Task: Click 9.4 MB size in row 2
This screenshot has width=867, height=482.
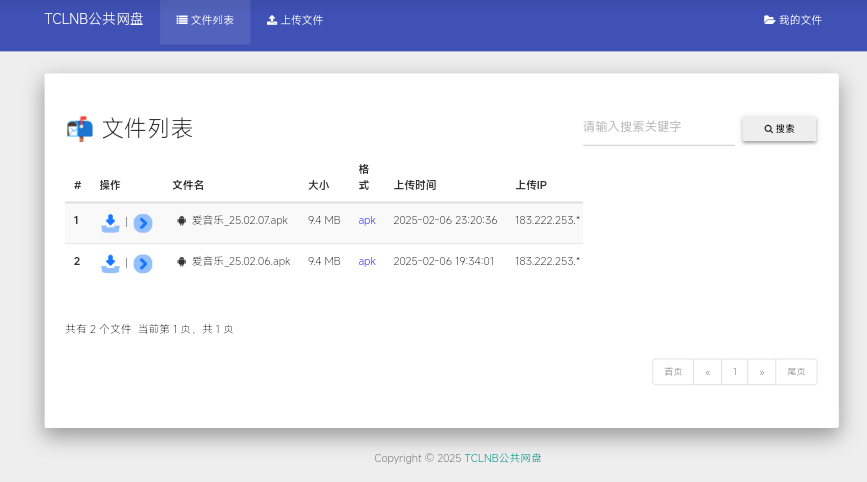Action: click(324, 261)
